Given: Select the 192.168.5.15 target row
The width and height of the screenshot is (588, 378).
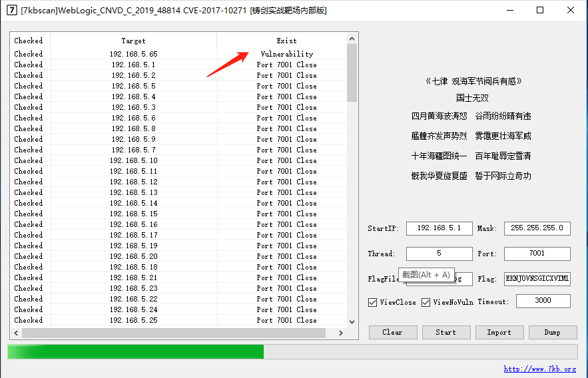Looking at the screenshot, I should pyautogui.click(x=178, y=214).
